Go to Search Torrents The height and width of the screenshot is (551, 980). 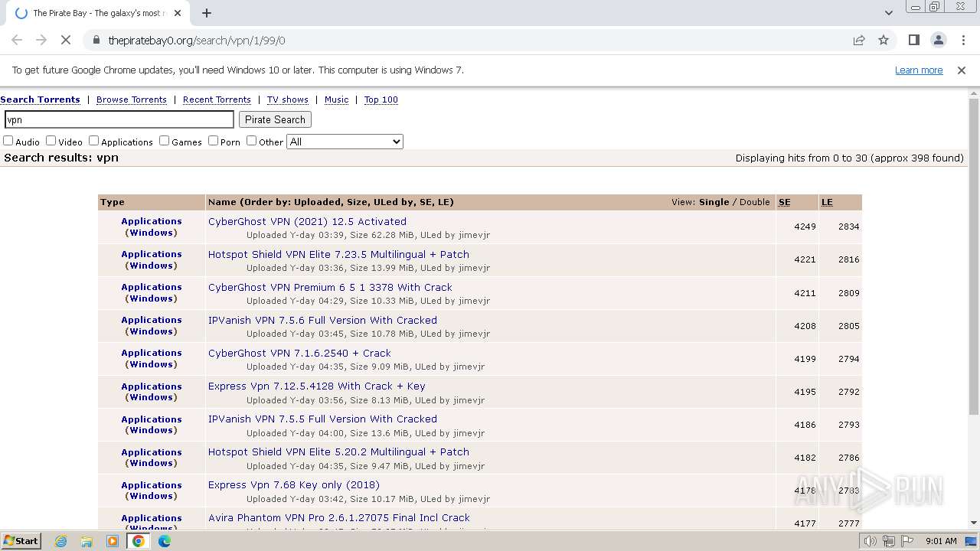click(40, 99)
